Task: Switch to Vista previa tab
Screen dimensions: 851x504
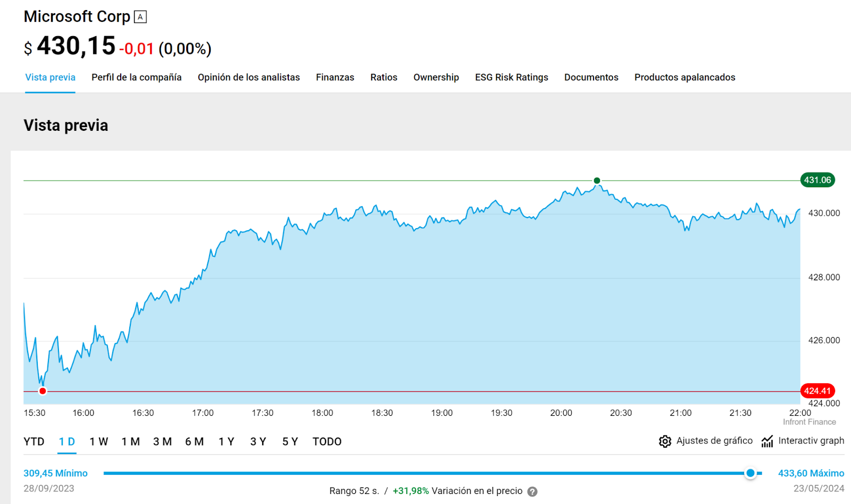Action: [50, 77]
